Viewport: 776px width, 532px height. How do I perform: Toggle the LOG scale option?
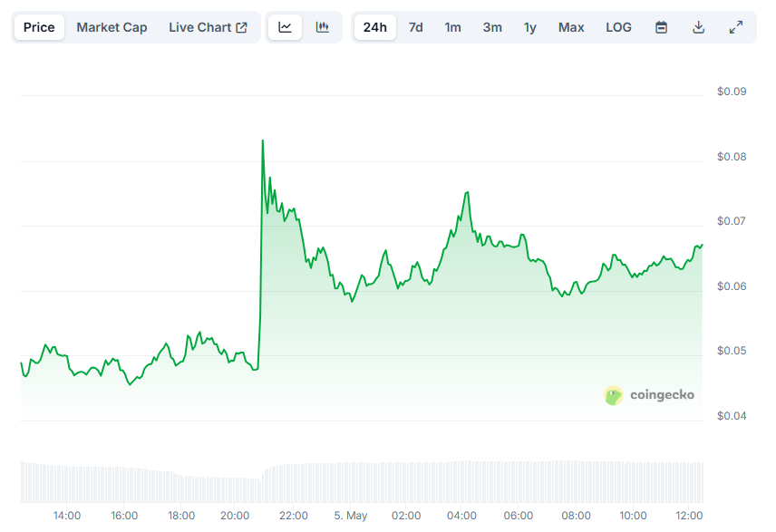(618, 27)
